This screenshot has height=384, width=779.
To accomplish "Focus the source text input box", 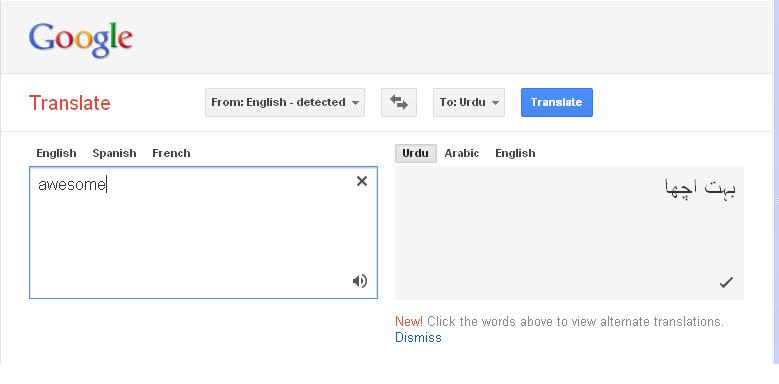I will (203, 232).
